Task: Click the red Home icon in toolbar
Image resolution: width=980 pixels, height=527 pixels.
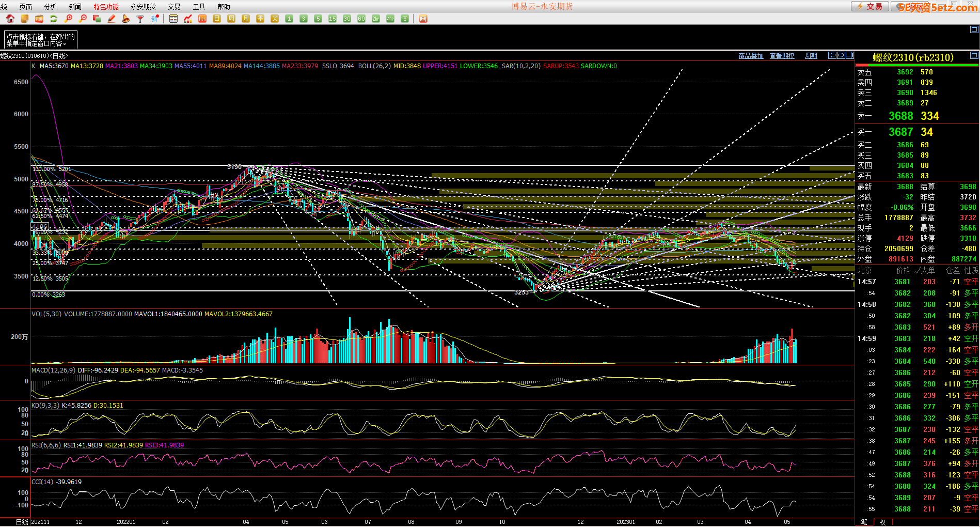Action: pyautogui.click(x=10, y=19)
